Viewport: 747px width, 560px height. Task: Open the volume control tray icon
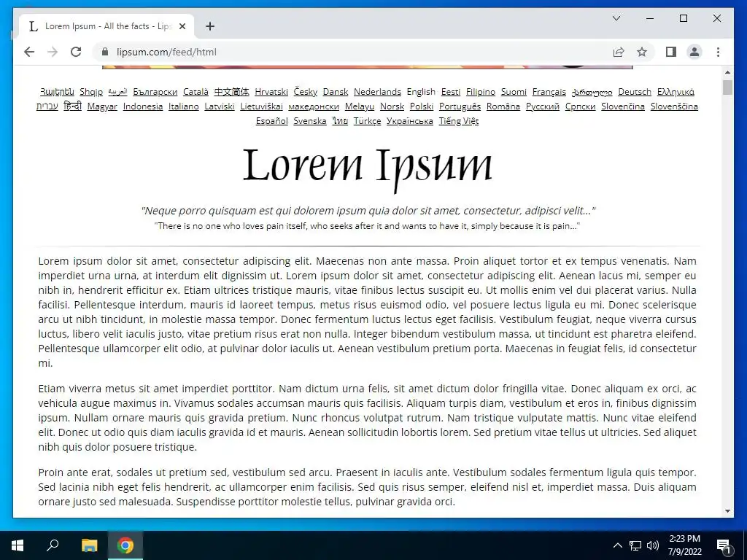[x=653, y=545]
